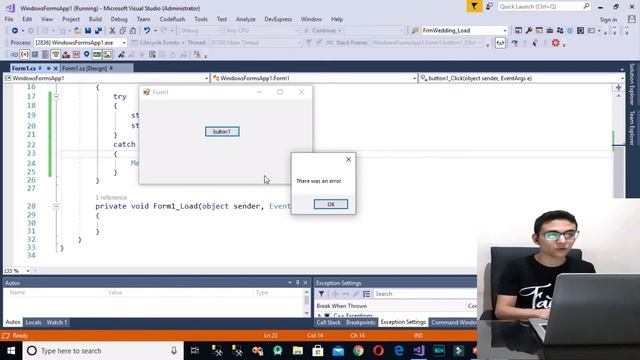
Task: Click the Paste toolbar icon
Action: (133, 31)
